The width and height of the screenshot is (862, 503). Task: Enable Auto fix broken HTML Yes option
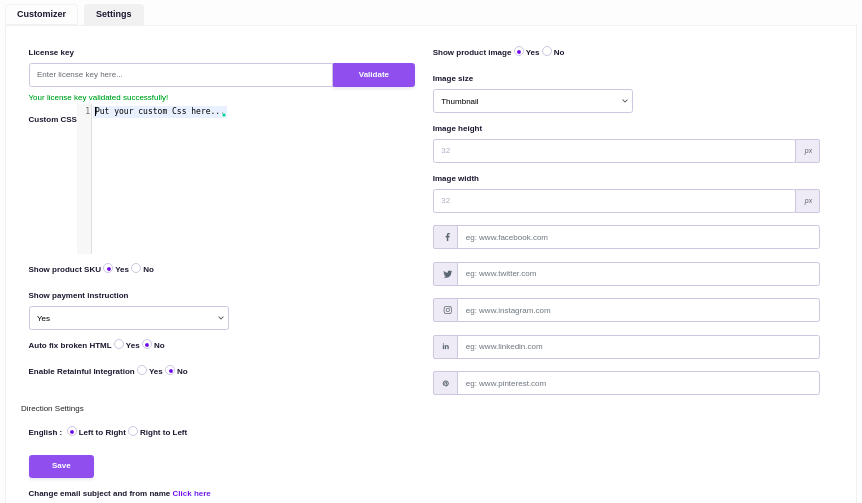(119, 344)
